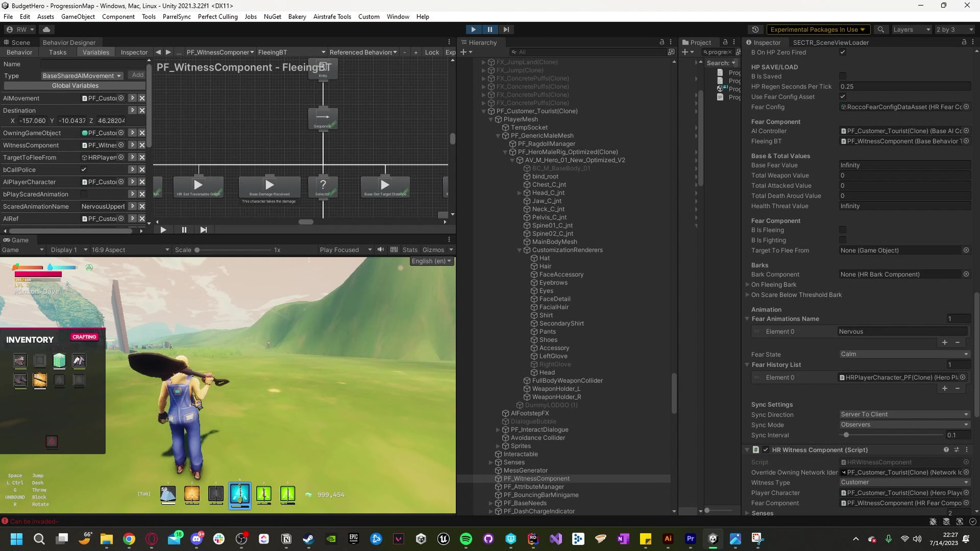Click the Global Variables button

point(75,86)
